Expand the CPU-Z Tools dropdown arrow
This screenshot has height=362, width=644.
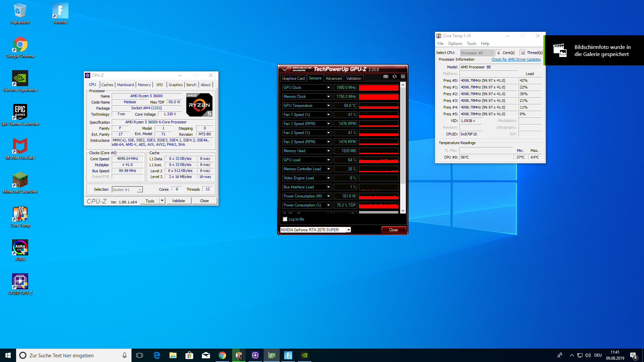point(162,201)
